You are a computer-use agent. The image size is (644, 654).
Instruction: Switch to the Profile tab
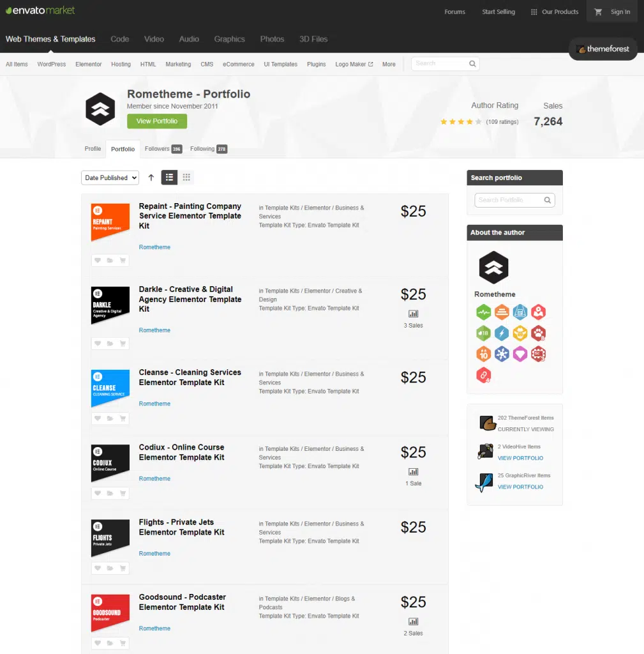click(93, 149)
